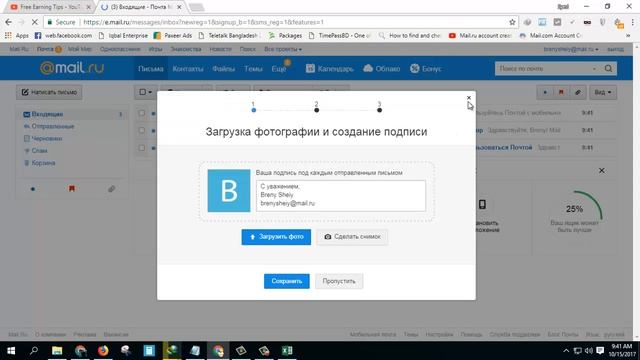Open Payeer Ads bookmark
Viewport: 640px width, 360px height.
pos(173,36)
